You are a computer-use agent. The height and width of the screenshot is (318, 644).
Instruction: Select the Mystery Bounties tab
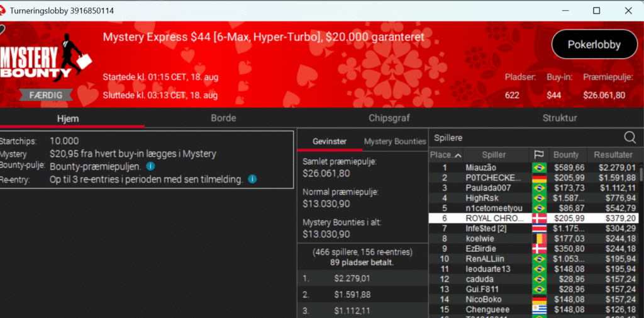coord(395,141)
